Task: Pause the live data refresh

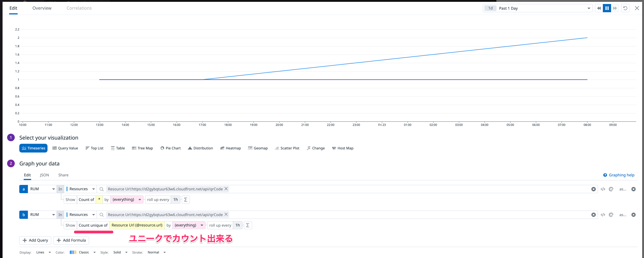Action: [607, 8]
